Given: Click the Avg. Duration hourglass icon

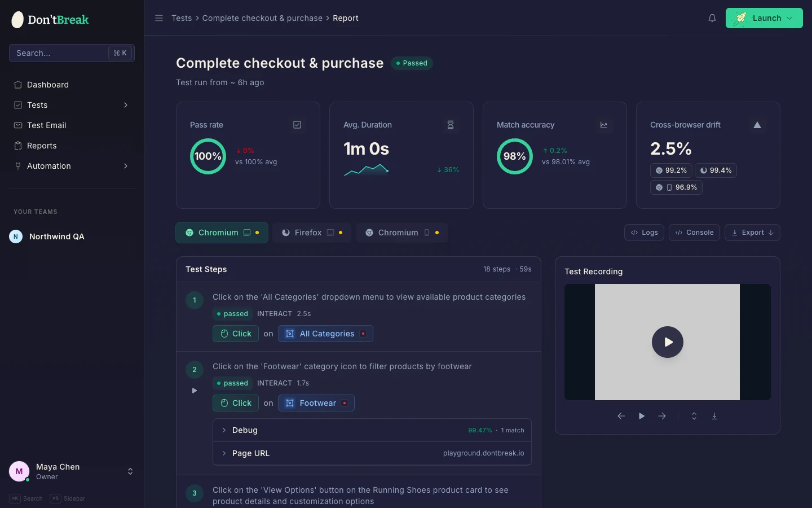Looking at the screenshot, I should 451,125.
